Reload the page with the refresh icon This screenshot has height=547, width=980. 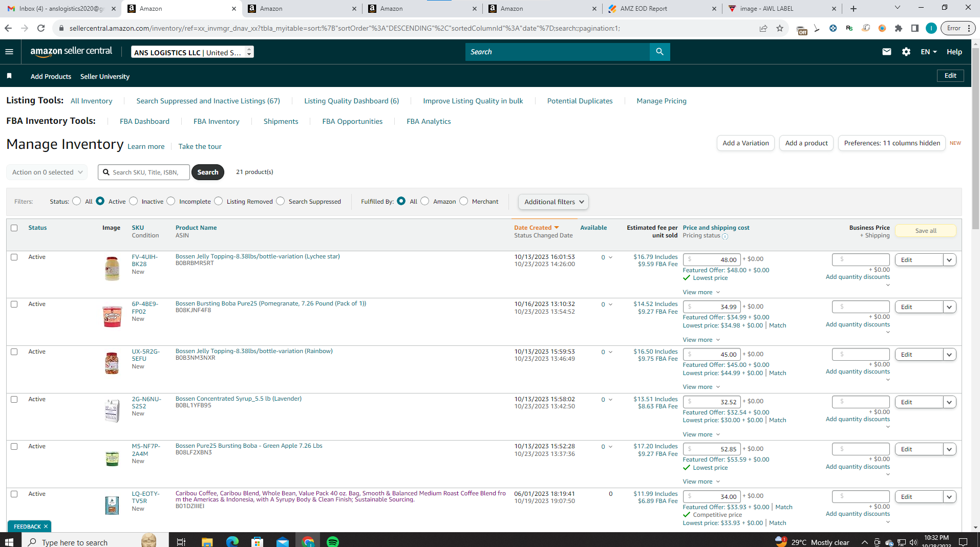(41, 28)
